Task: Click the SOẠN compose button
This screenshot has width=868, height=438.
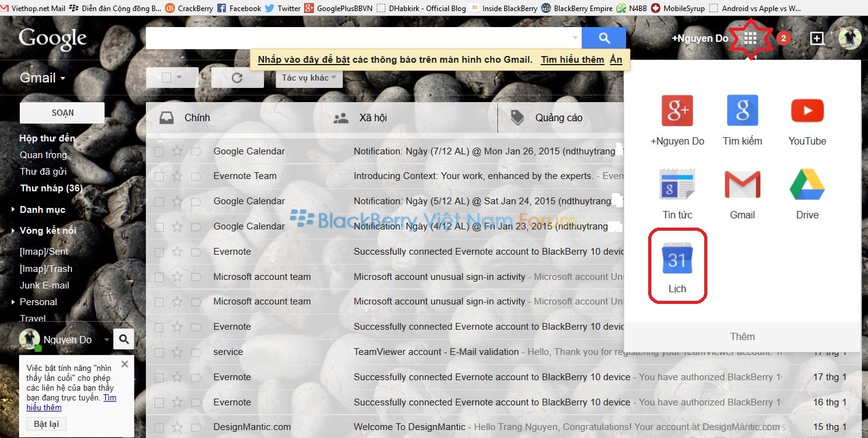Action: tap(62, 113)
